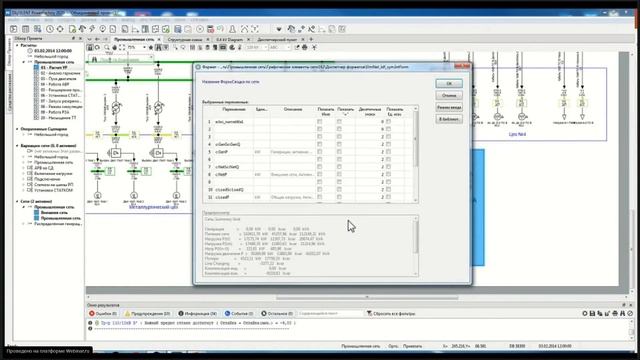Viewport: 640px width, 360px height.
Task: Toggle Показать Ед. изм checkbox in row 2
Action: tap(388, 129)
